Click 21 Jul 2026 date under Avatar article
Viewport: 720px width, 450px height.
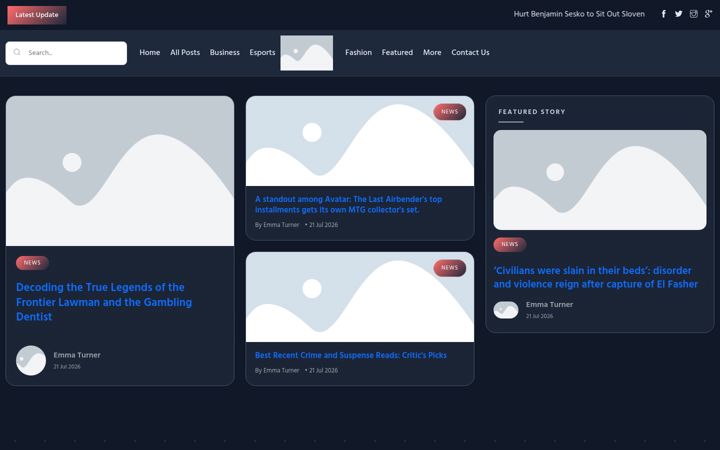pos(323,225)
